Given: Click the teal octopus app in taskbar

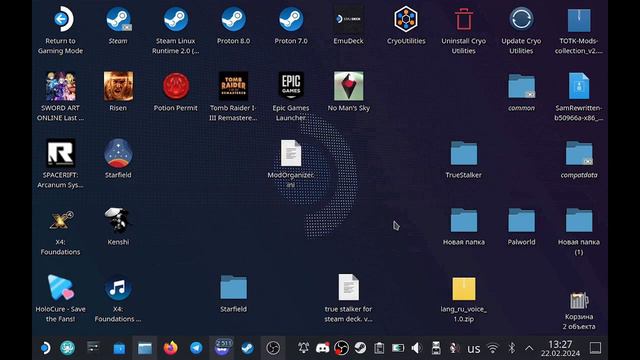Looking at the screenshot, I should [x=68, y=348].
